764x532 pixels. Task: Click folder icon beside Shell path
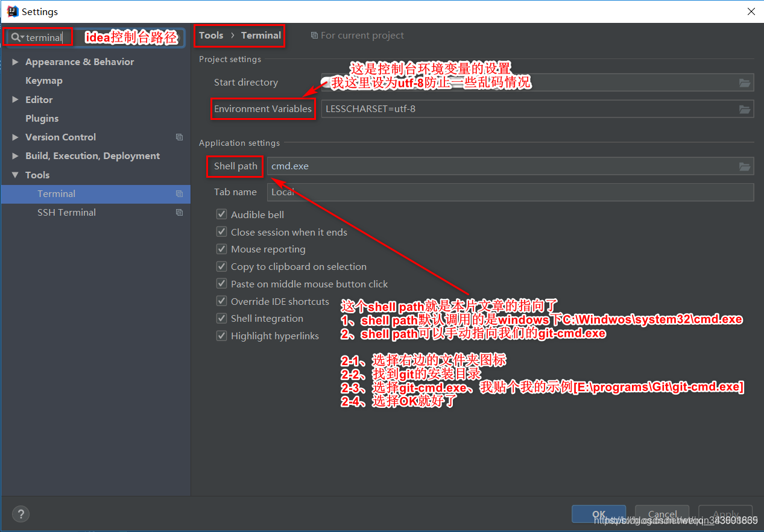tap(745, 166)
